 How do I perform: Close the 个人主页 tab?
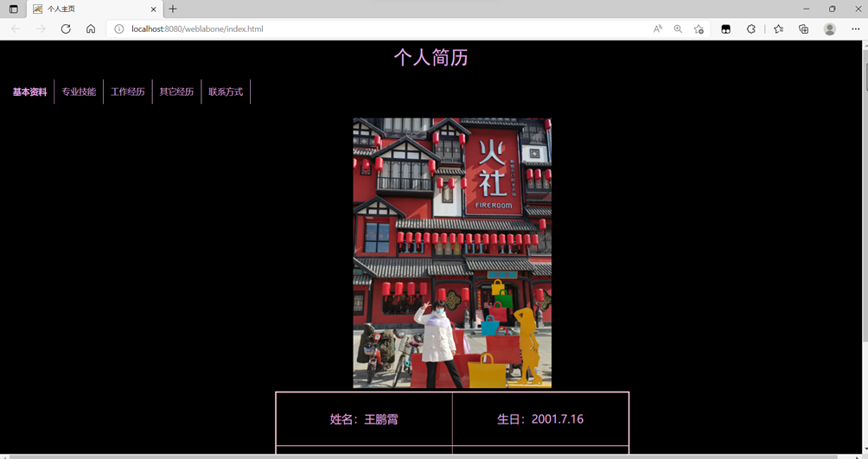tap(153, 9)
